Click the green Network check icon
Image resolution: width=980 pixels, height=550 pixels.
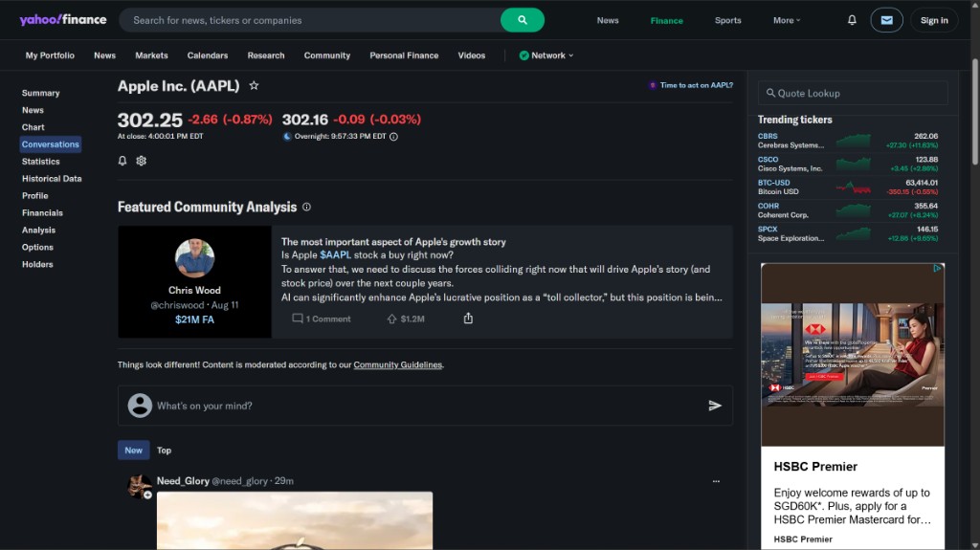coord(523,55)
